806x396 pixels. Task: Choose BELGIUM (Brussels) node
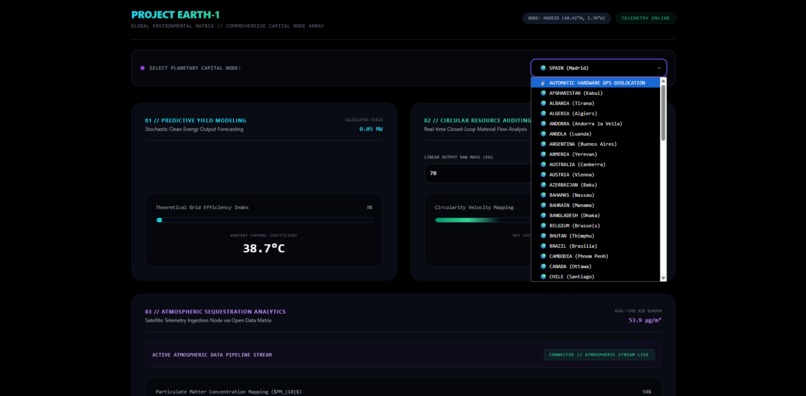[x=595, y=225]
